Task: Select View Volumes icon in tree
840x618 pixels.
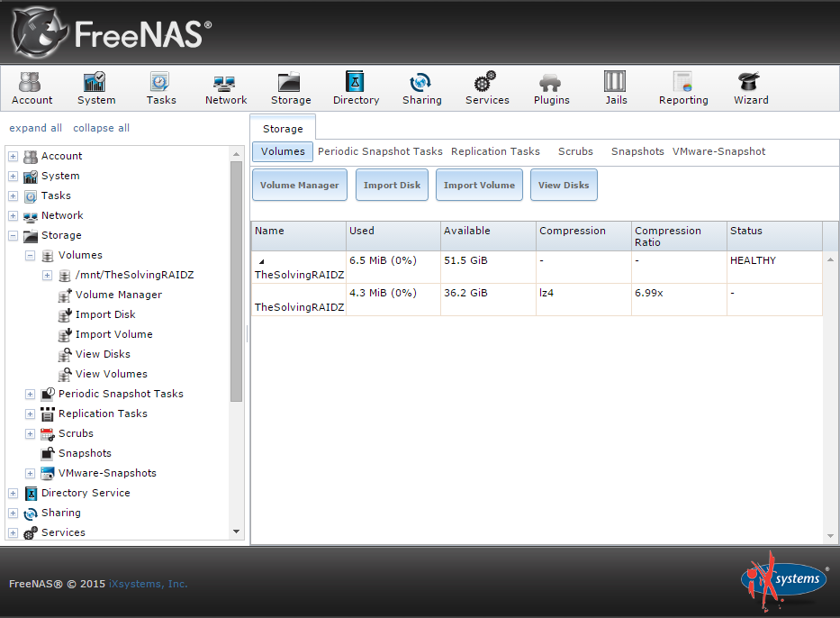Action: click(x=65, y=374)
